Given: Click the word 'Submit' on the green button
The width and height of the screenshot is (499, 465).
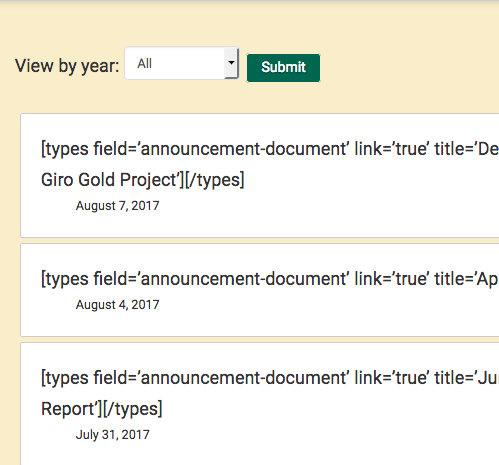Looking at the screenshot, I should (x=283, y=67).
